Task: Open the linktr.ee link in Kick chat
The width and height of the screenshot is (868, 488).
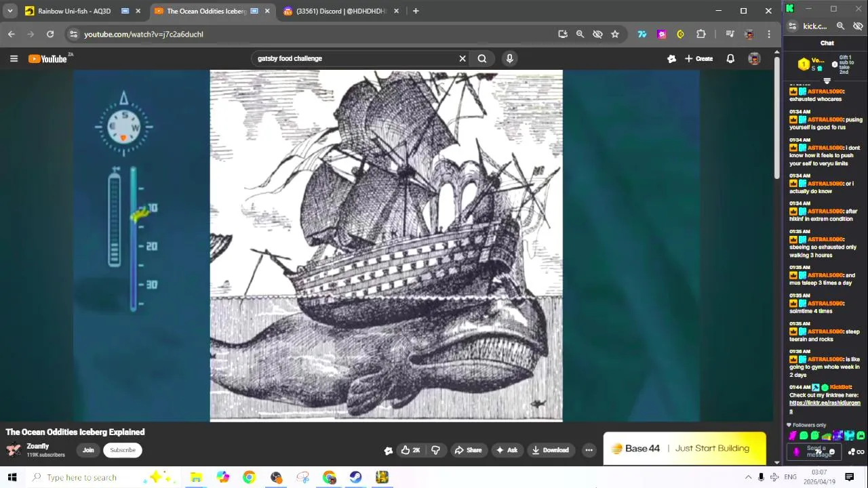Action: pyautogui.click(x=825, y=407)
